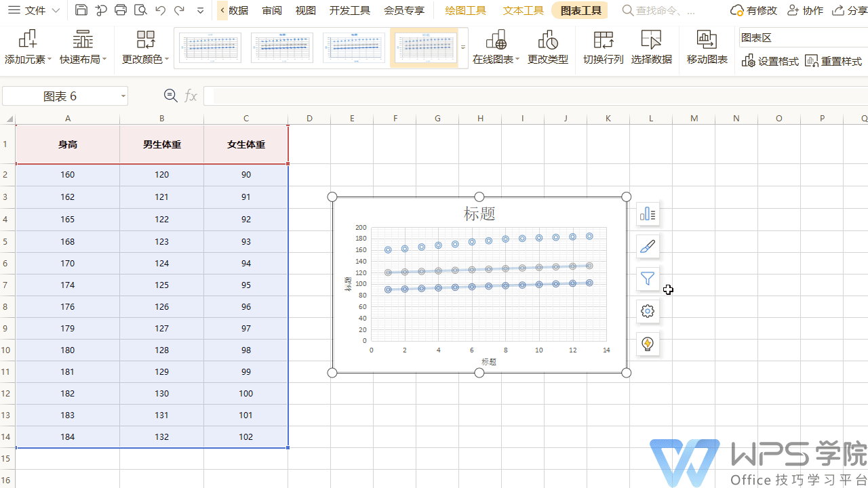Switch to the 会员专享 tab
This screenshot has height=488, width=868.
(404, 10)
